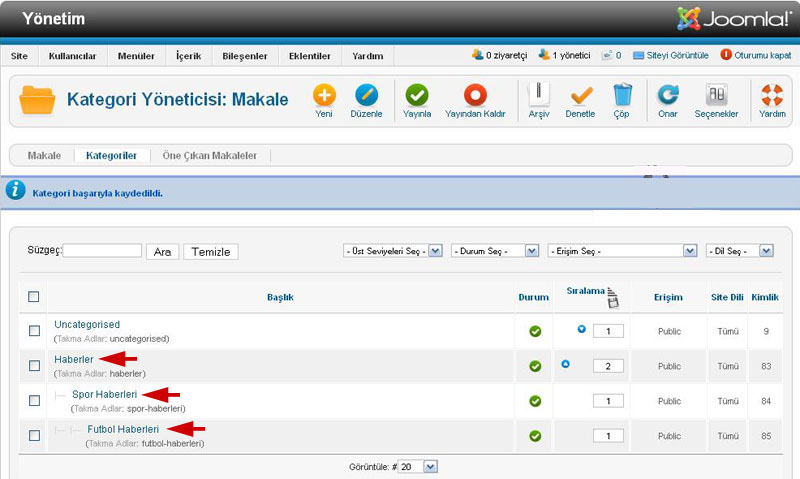Toggle published status of Spor Haberleri

[535, 401]
